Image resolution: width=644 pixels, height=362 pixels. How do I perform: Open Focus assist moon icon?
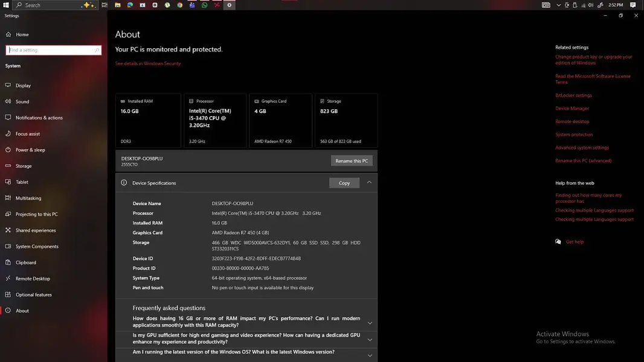point(8,134)
